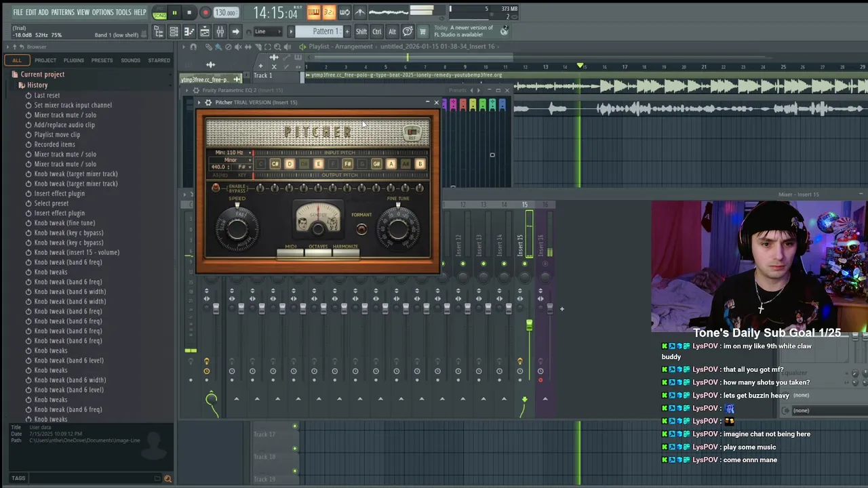This screenshot has width=868, height=488.
Task: Select the ALL browser tab
Action: 16,60
